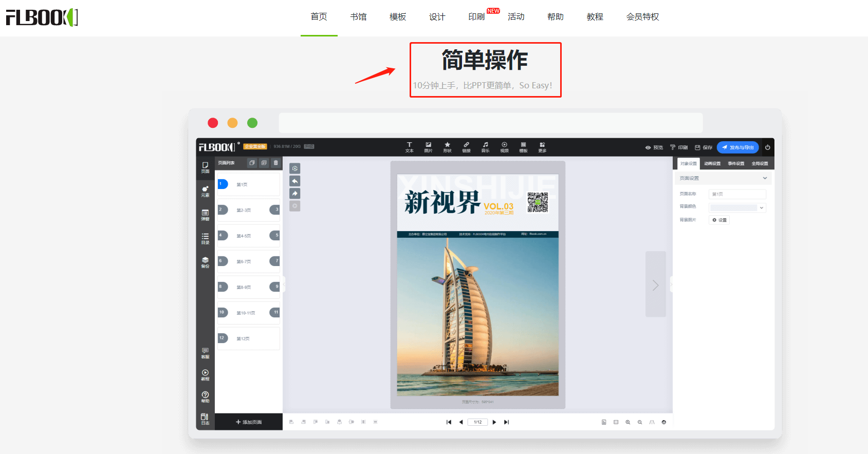This screenshot has height=454, width=868.
Task: Click the blue 发布与导出 publish button
Action: 738,147
